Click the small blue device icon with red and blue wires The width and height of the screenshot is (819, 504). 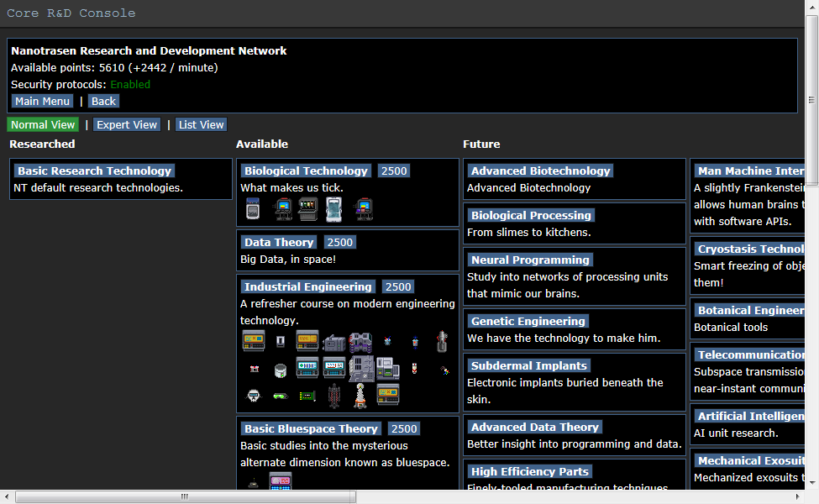coord(387,342)
